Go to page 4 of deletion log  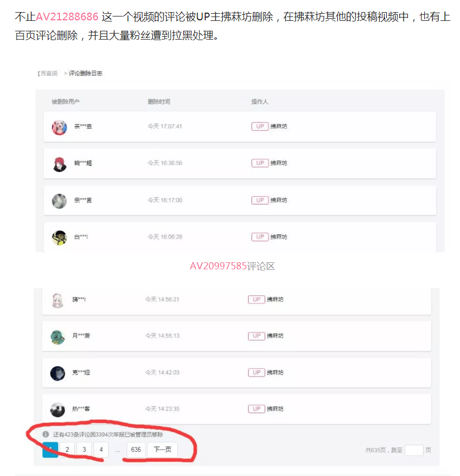coord(101,449)
